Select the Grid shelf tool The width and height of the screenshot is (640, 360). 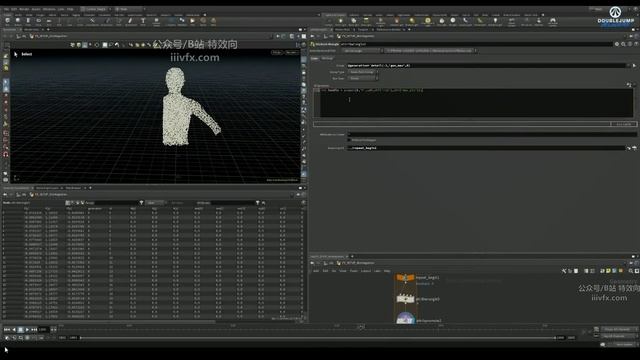pyautogui.click(x=49, y=21)
